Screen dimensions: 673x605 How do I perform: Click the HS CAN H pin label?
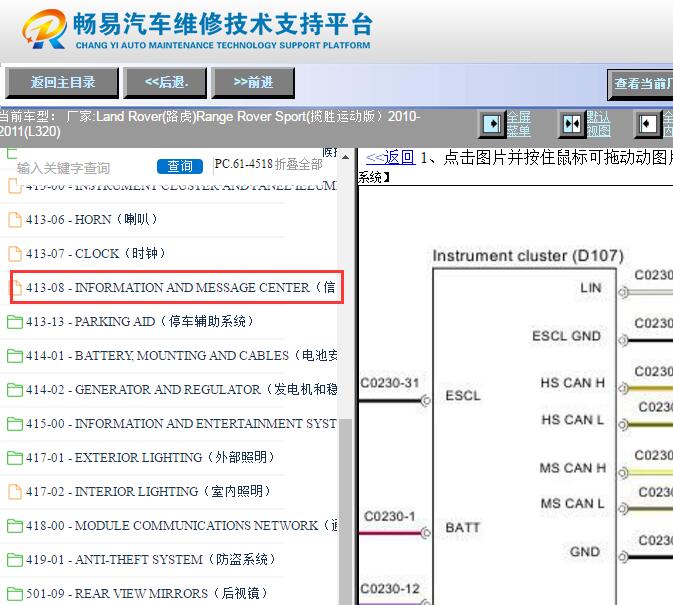pyautogui.click(x=573, y=382)
